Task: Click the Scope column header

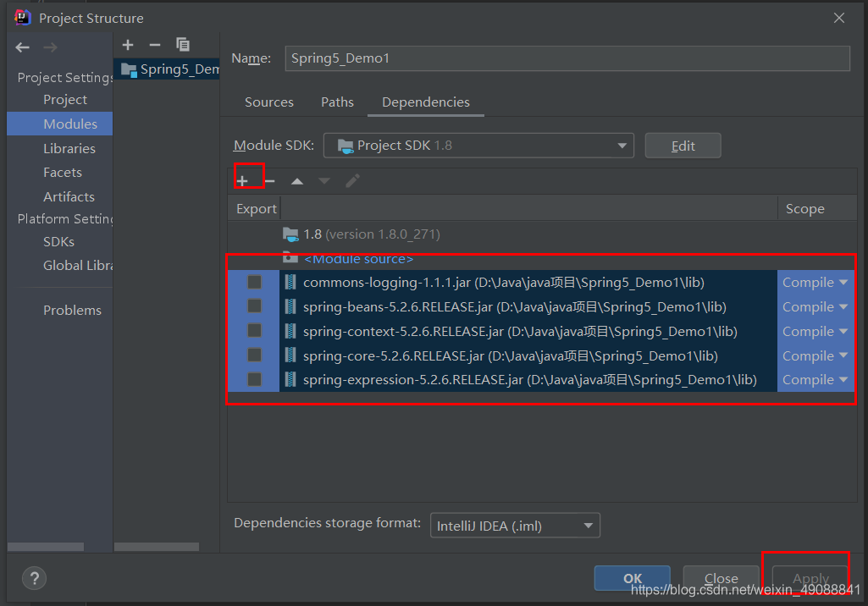Action: point(805,209)
